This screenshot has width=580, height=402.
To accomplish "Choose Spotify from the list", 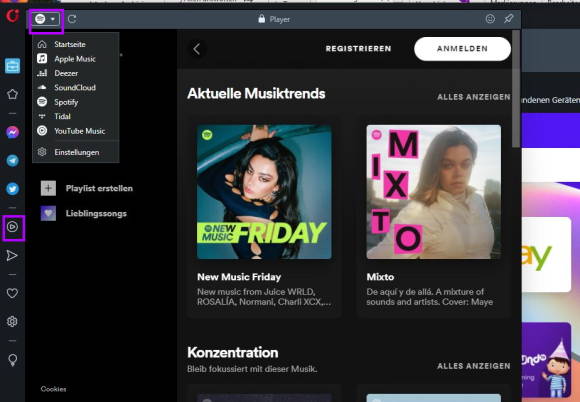I will 76,102.
